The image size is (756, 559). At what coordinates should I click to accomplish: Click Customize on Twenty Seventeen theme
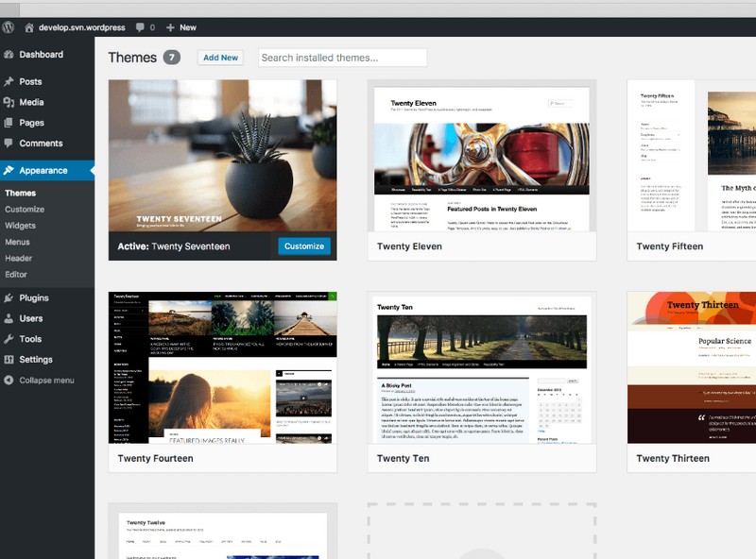pyautogui.click(x=304, y=246)
